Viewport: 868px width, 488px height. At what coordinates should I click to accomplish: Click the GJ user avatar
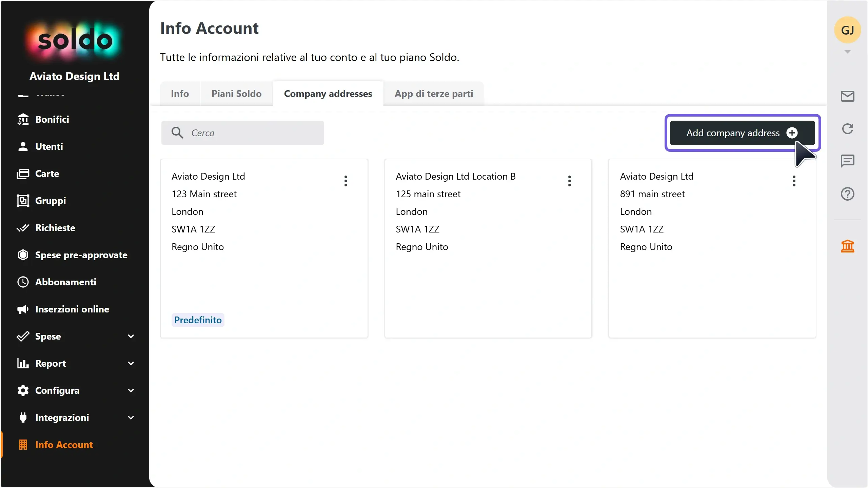pyautogui.click(x=847, y=30)
